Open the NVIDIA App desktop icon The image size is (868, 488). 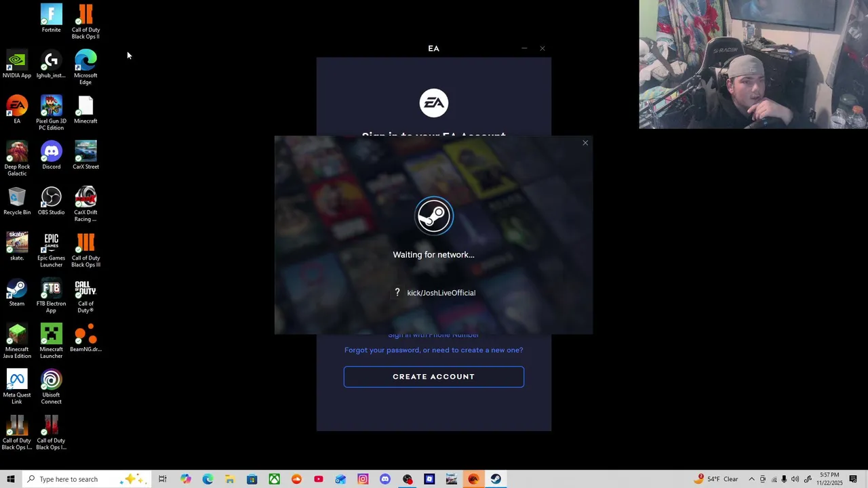[x=17, y=64]
